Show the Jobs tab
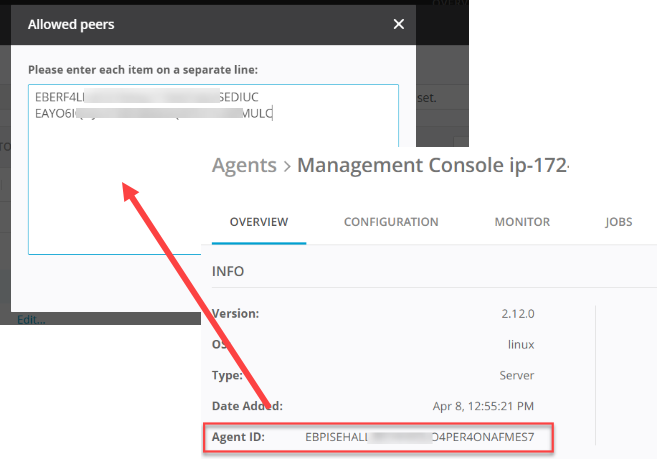This screenshot has width=657, height=459. point(619,222)
